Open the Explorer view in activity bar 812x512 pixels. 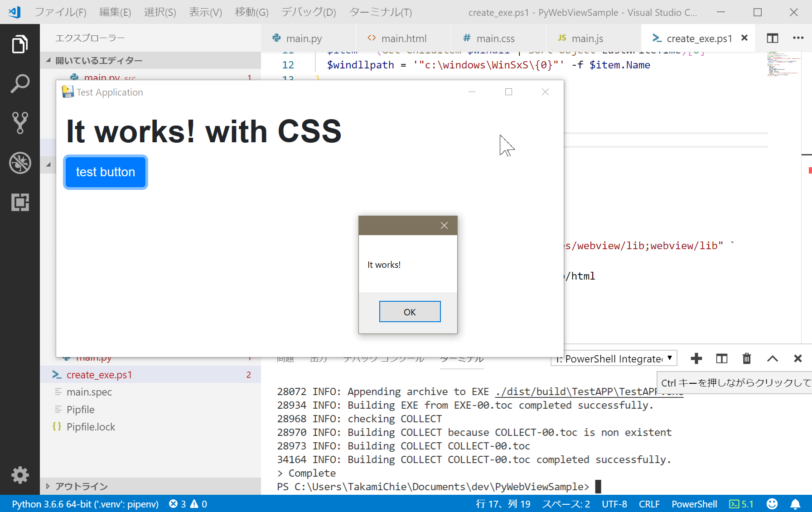pos(19,44)
